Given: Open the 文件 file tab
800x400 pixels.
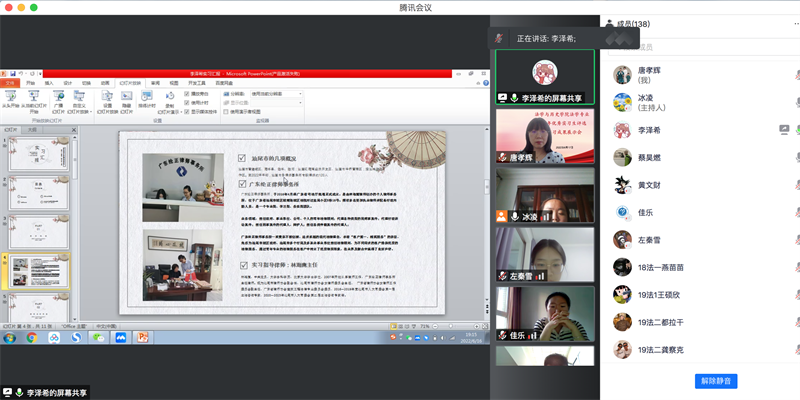Looking at the screenshot, I should (10, 83).
